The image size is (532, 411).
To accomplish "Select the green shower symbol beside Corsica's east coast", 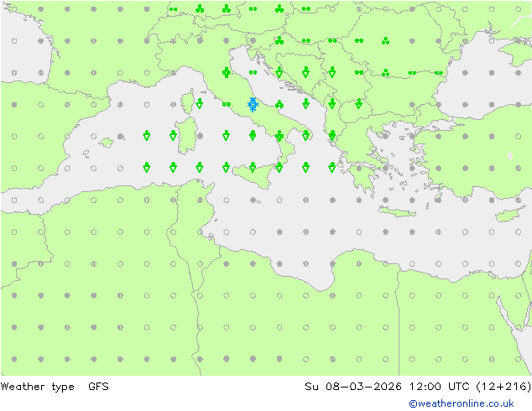I will click(x=200, y=103).
